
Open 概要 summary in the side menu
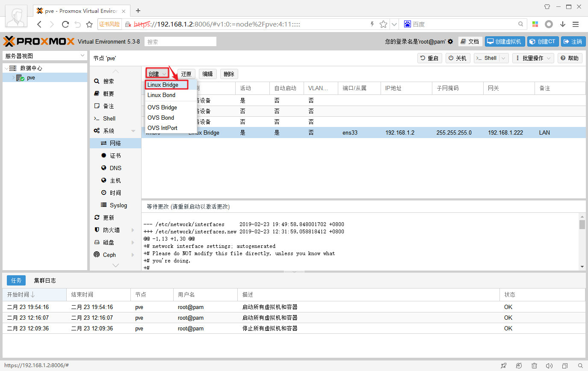coord(115,94)
